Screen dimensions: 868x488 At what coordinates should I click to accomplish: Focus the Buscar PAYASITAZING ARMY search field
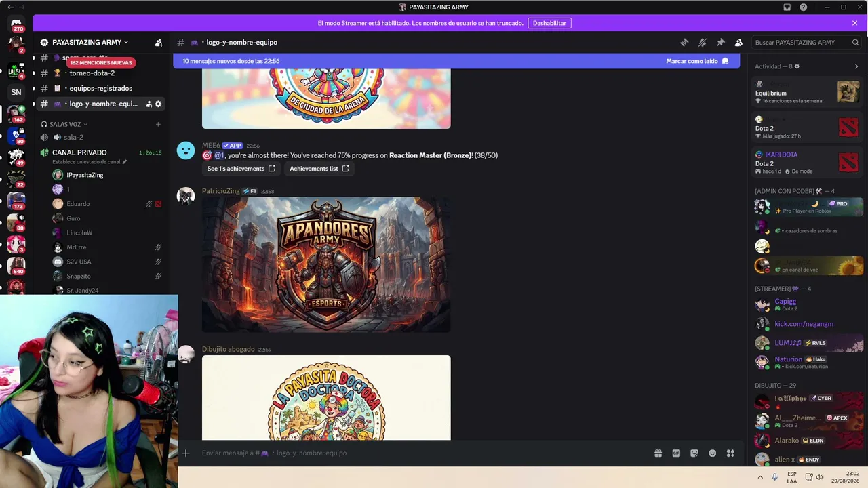(x=806, y=42)
